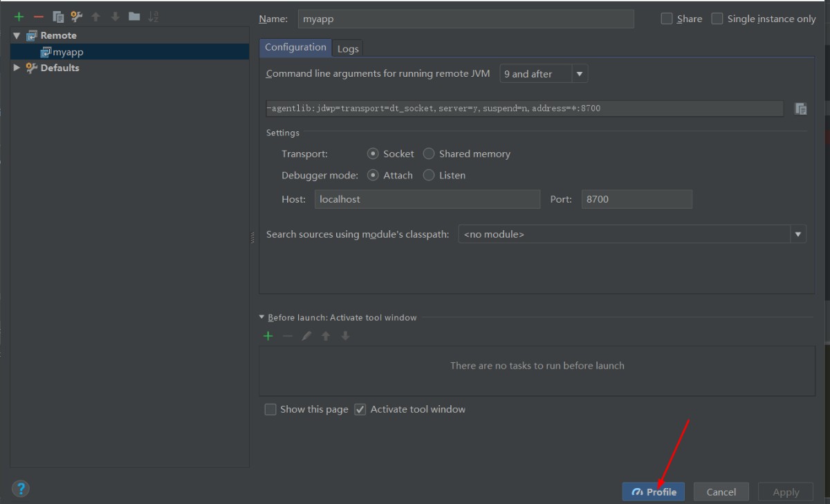Switch to the Configuration tab
830x504 pixels.
(x=295, y=47)
